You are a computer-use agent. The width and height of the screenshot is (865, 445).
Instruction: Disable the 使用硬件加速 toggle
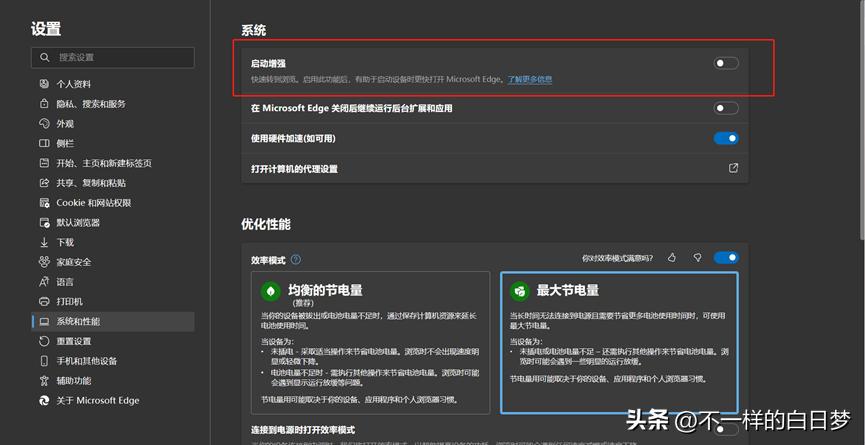[726, 138]
